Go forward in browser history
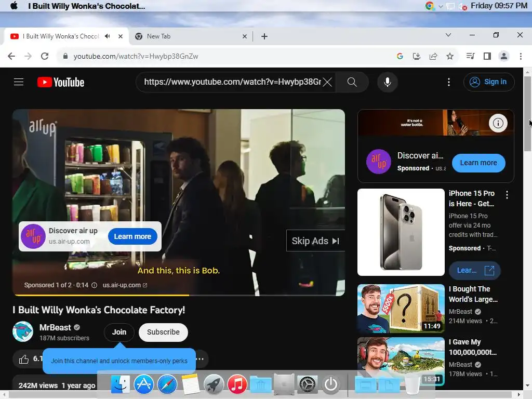Screen dimensions: 532x399 pyautogui.click(x=28, y=56)
